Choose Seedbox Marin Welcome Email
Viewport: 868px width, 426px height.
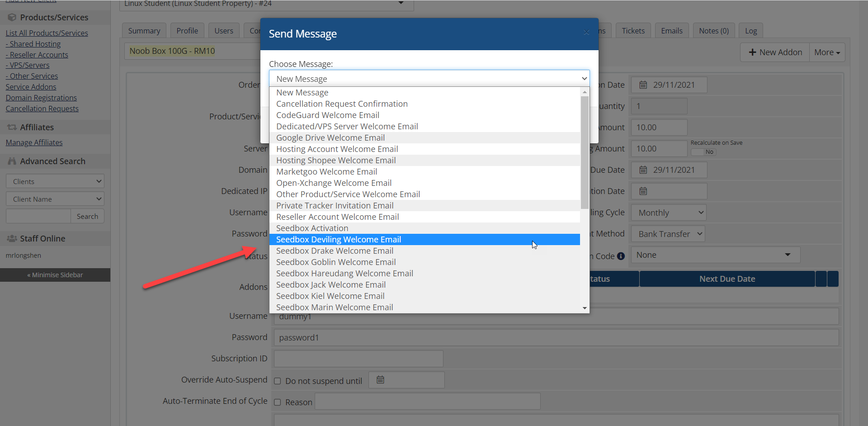425,308
